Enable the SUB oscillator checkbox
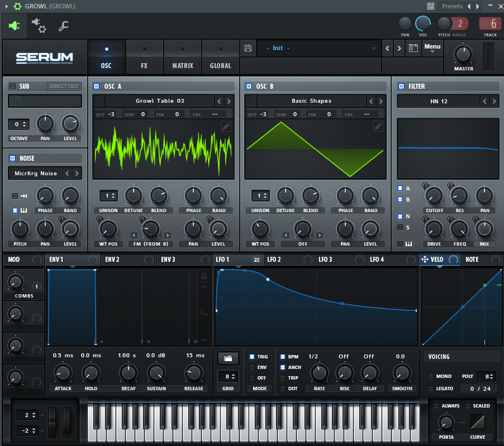 pyautogui.click(x=12, y=87)
